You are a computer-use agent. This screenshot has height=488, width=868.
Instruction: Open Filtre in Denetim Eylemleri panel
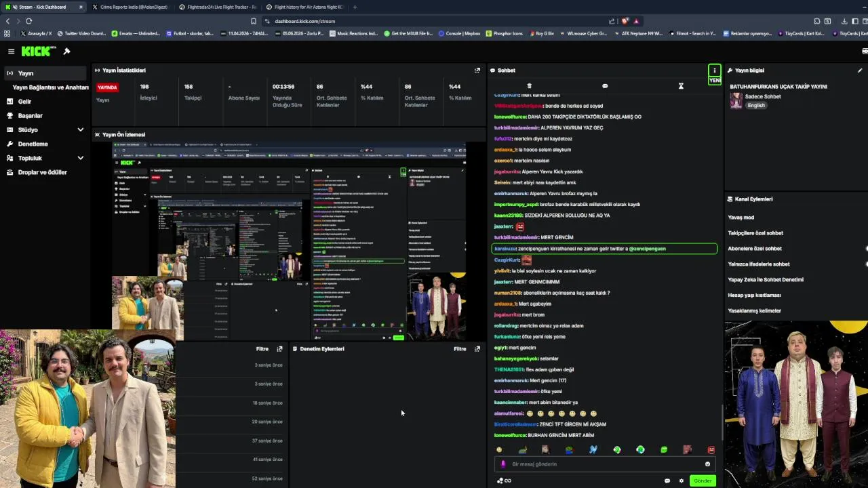click(x=460, y=348)
